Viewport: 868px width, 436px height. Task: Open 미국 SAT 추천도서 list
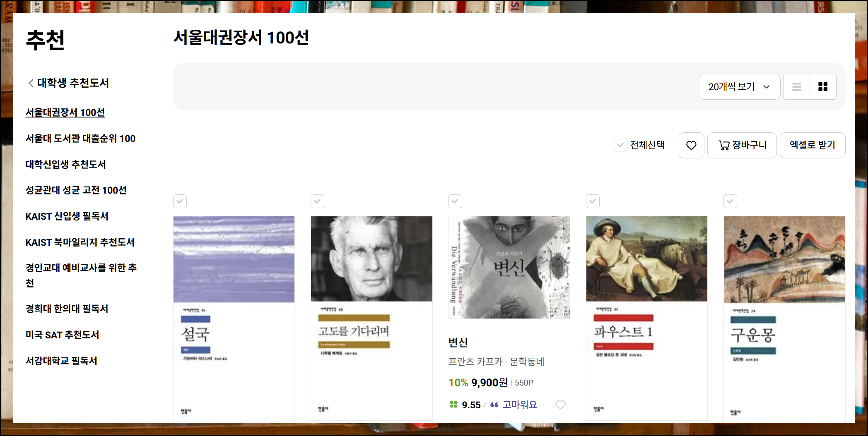click(x=62, y=335)
